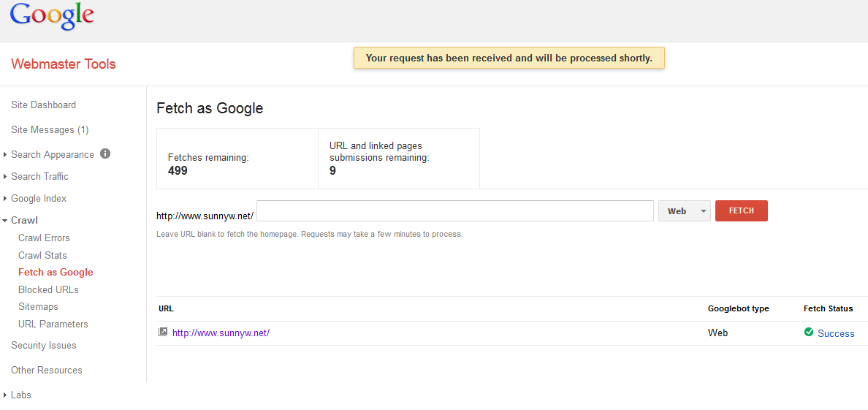
Task: Open URL Parameters page
Action: click(x=53, y=324)
